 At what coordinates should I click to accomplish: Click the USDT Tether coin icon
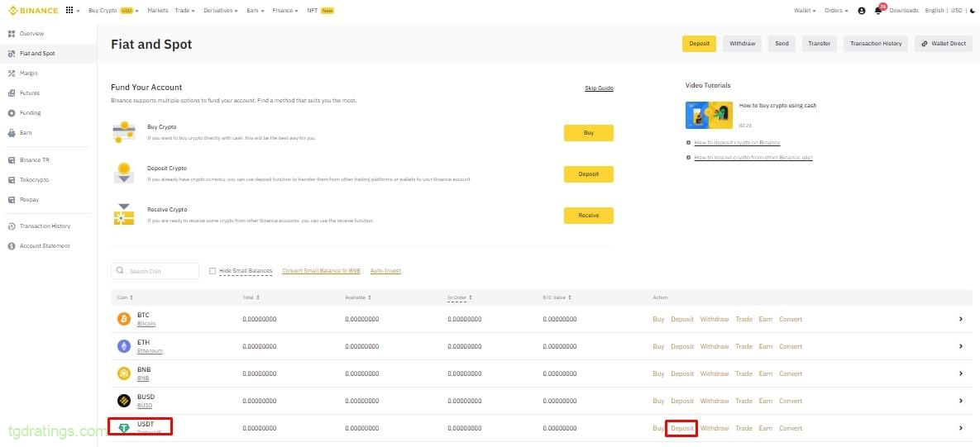point(124,428)
